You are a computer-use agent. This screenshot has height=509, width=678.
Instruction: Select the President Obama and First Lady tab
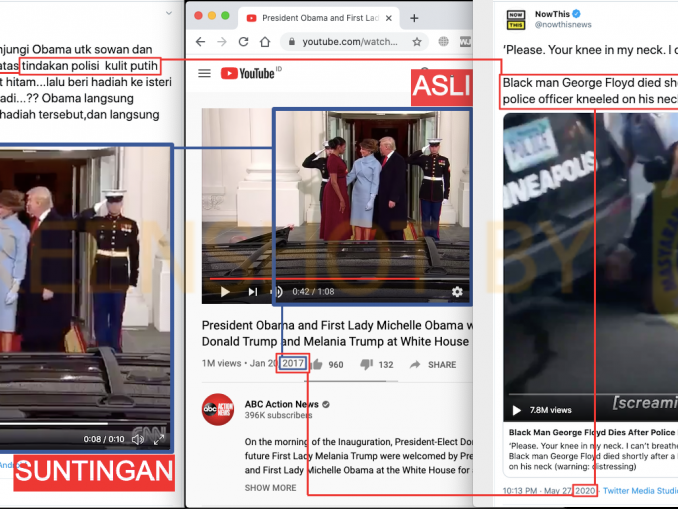coord(319,18)
